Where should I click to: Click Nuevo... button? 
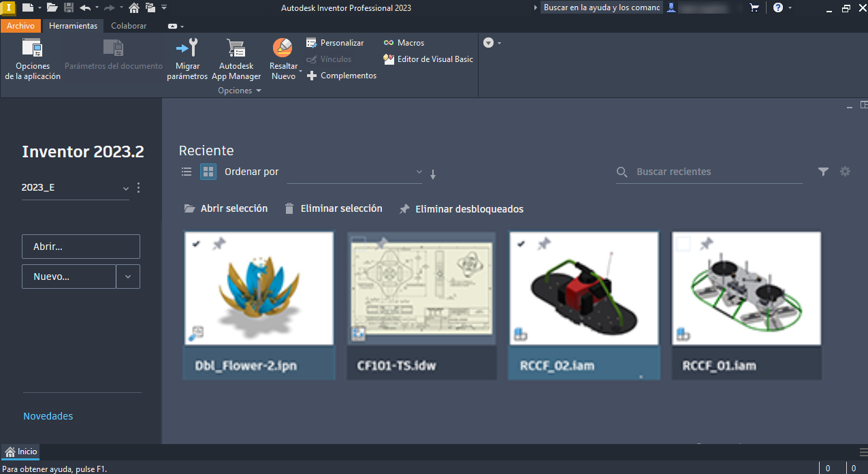[69, 277]
